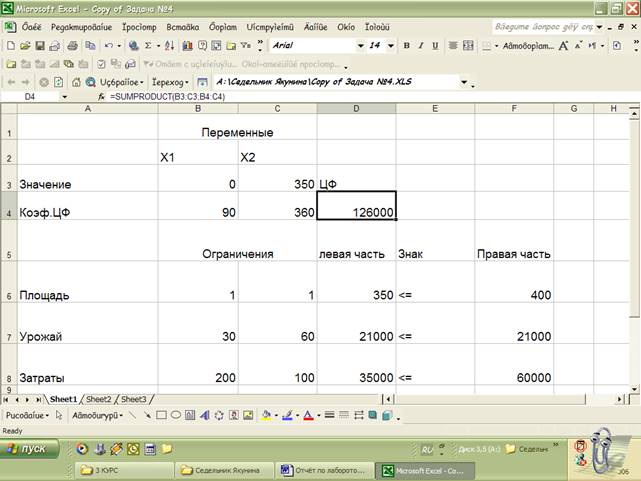This screenshot has height=481, width=641.
Task: Click the web toolbar Back arrow
Action: 11,81
